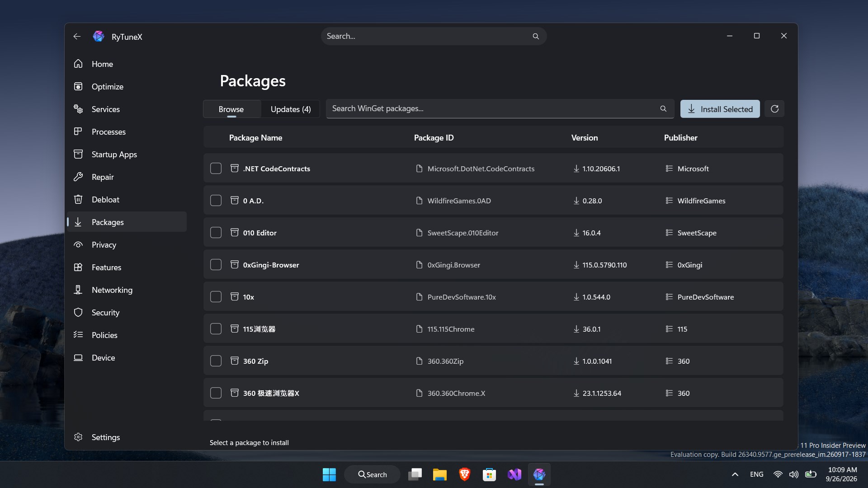The width and height of the screenshot is (868, 488).
Task: Click the RyTuneX logo icon
Action: coord(99,36)
